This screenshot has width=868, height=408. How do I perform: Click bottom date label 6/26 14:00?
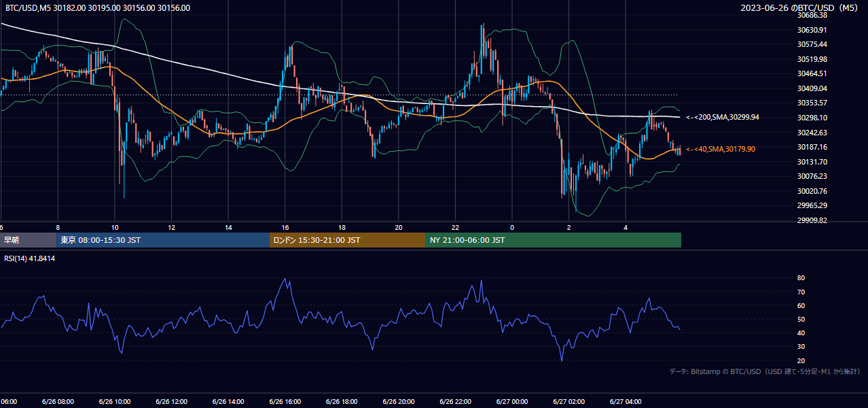coord(228,402)
